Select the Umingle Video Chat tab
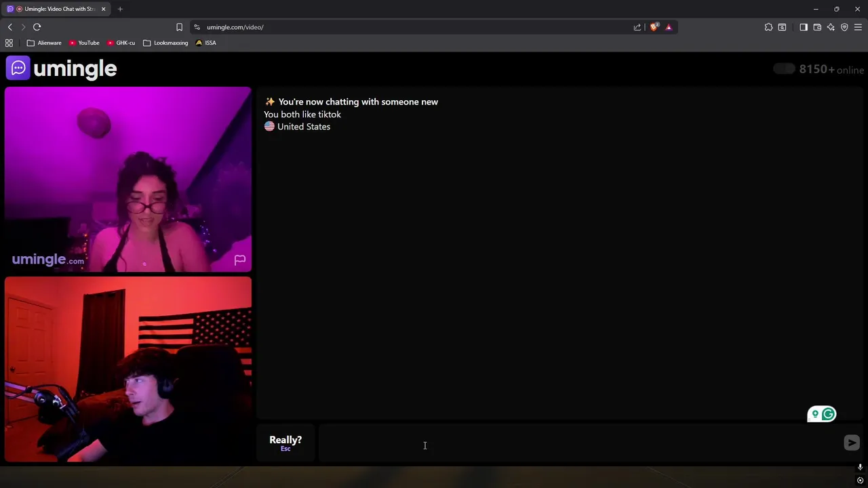 (x=56, y=9)
